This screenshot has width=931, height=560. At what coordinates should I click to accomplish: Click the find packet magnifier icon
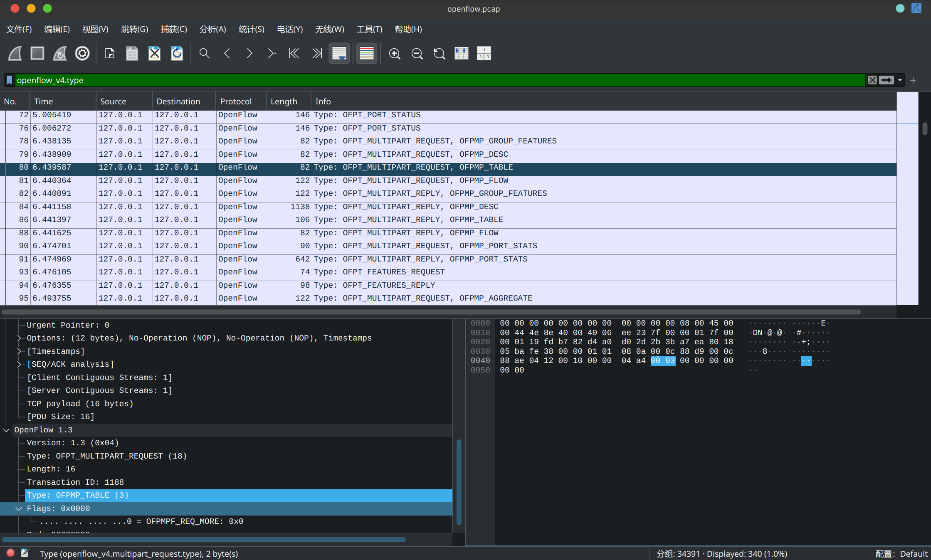204,53
